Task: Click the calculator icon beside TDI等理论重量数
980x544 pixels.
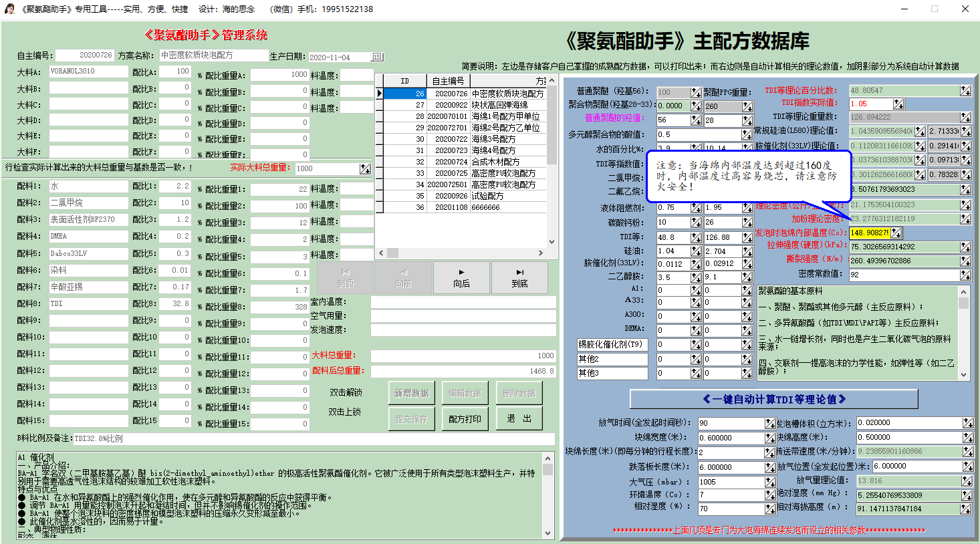Action: [966, 117]
